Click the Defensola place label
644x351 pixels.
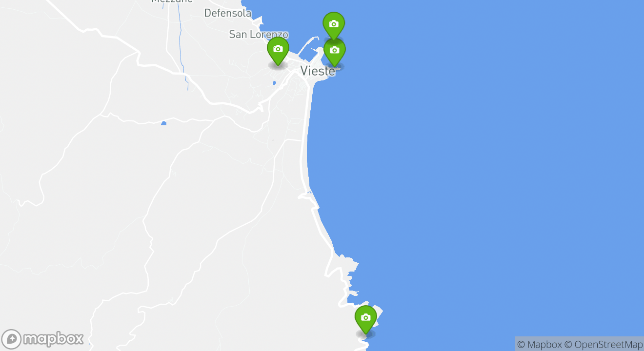pyautogui.click(x=227, y=13)
